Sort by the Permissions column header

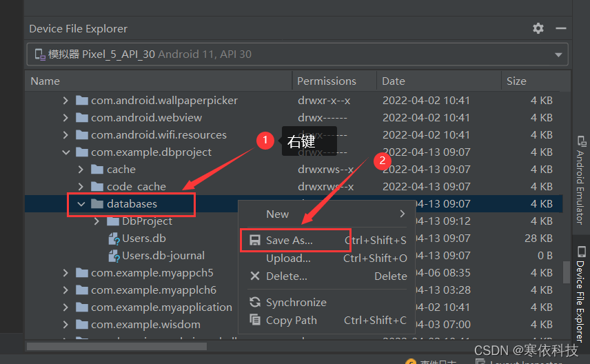[x=327, y=81]
